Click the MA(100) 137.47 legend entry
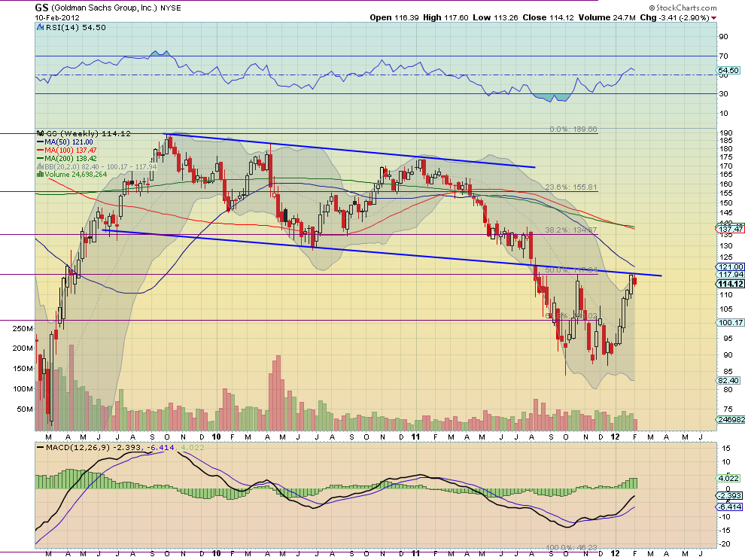 click(70, 151)
